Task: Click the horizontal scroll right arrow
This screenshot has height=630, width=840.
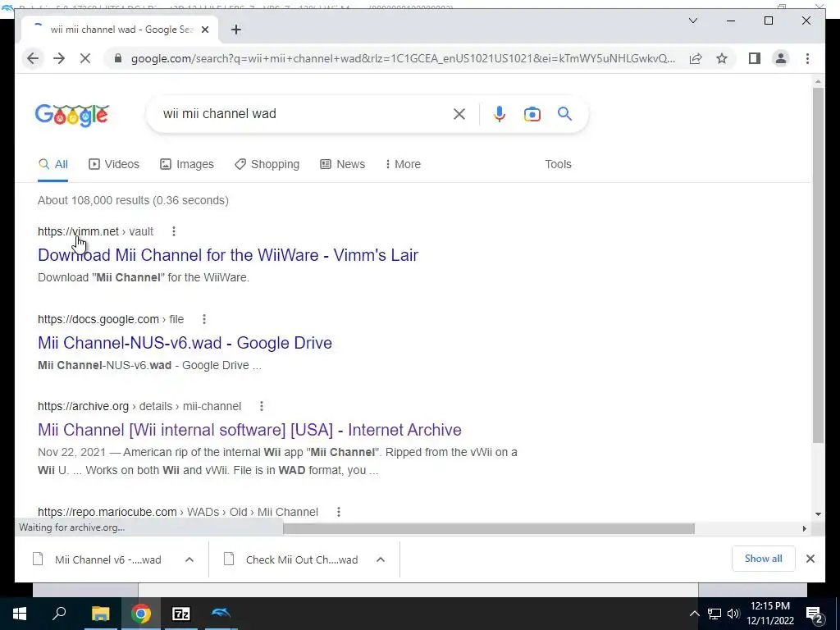Action: coord(804,529)
